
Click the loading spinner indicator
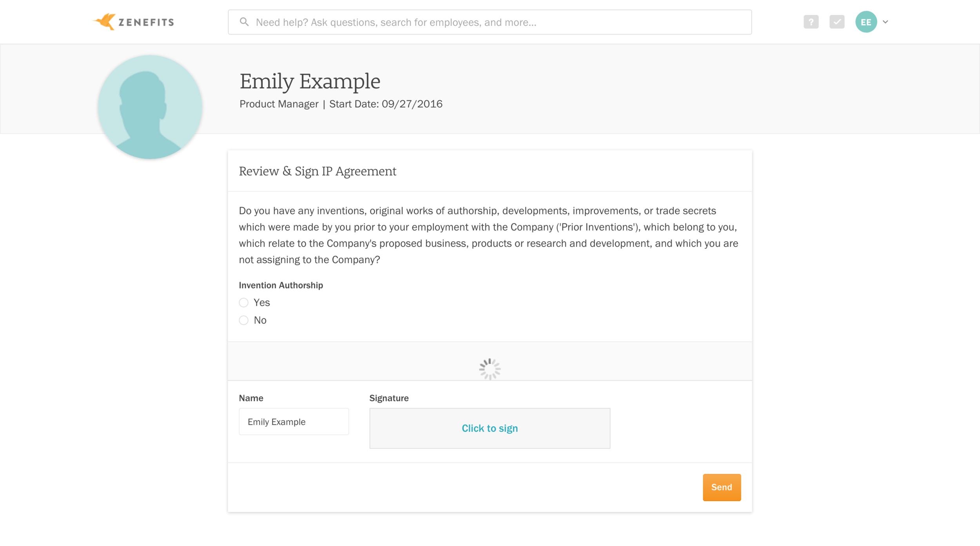point(490,369)
